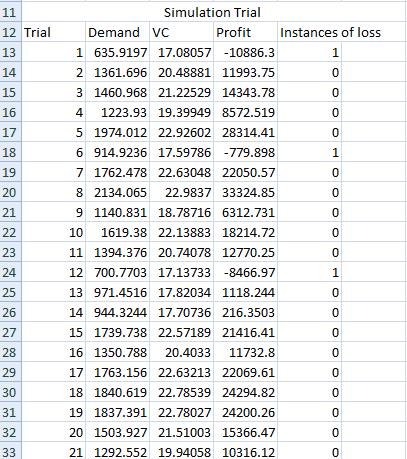The height and width of the screenshot is (459, 407).
Task: Click VC cell 20.74078
Action: click(181, 252)
